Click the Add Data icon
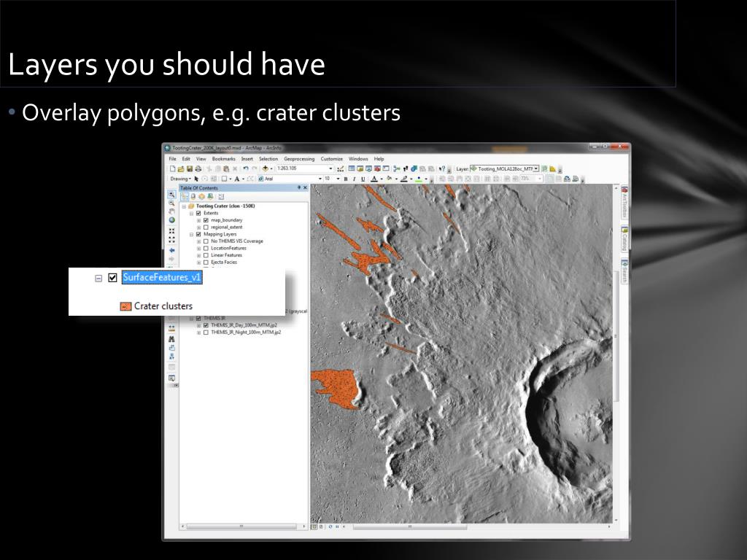 pyautogui.click(x=266, y=168)
